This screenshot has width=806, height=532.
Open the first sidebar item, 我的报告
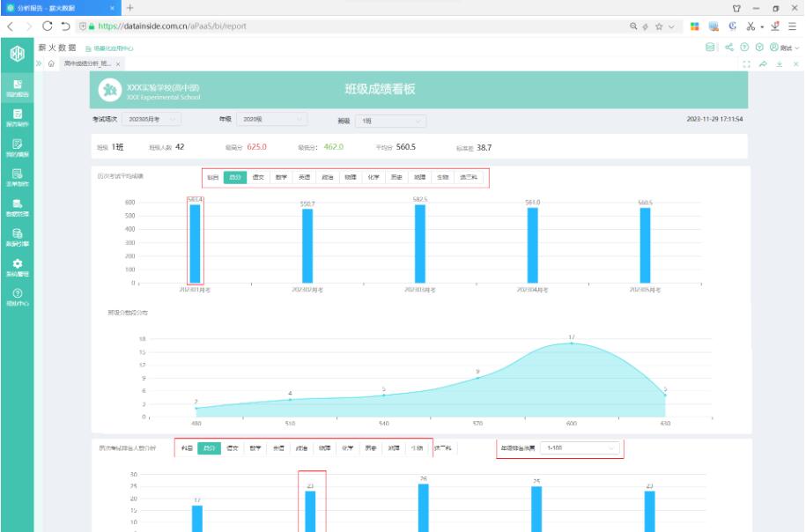(18, 88)
